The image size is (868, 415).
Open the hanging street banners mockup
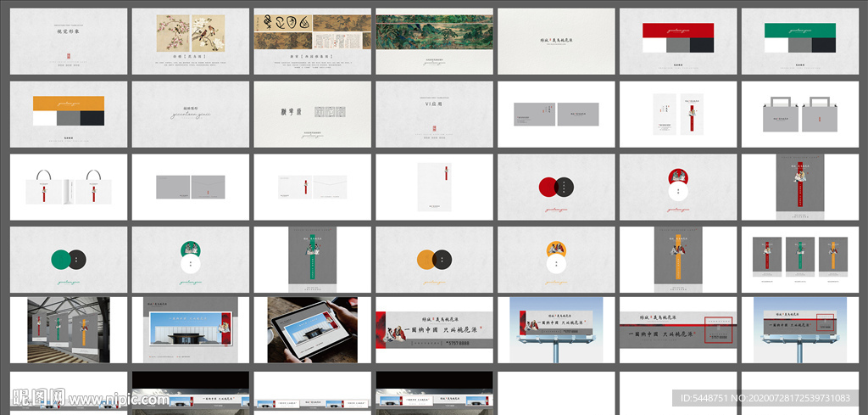69,329
